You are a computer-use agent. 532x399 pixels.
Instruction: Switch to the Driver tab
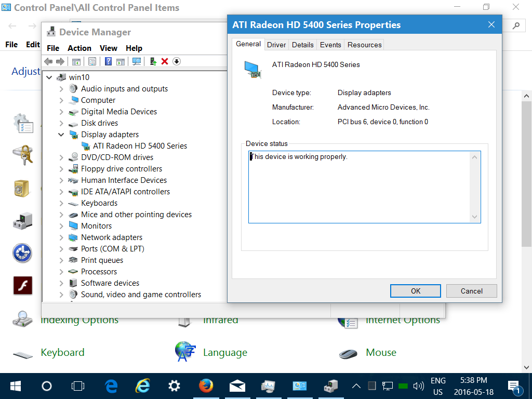coord(276,45)
